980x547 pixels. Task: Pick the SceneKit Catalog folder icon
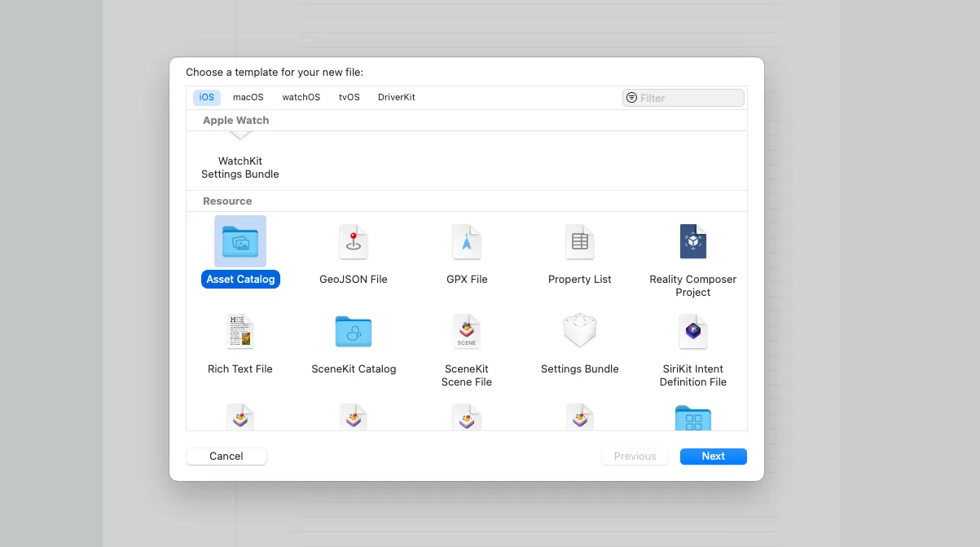point(354,332)
